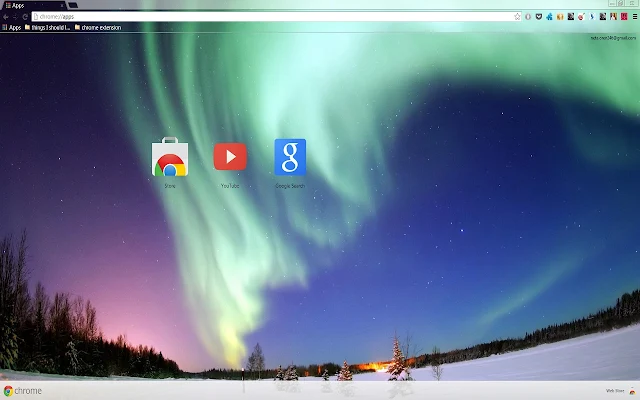
Task: Select the Apps tab
Action: (x=33, y=5)
